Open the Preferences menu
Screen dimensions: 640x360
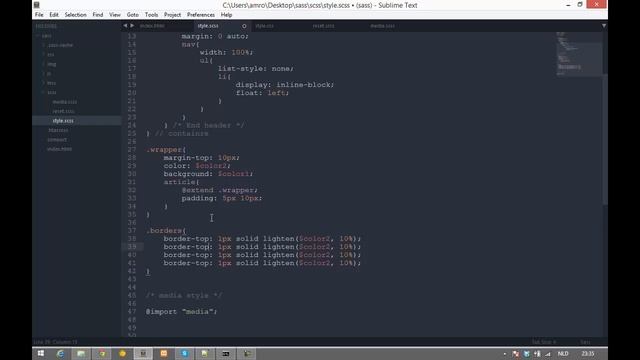pyautogui.click(x=201, y=15)
